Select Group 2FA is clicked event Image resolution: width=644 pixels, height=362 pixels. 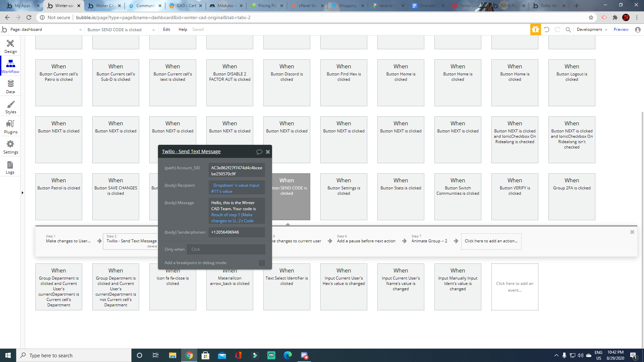[x=572, y=197]
